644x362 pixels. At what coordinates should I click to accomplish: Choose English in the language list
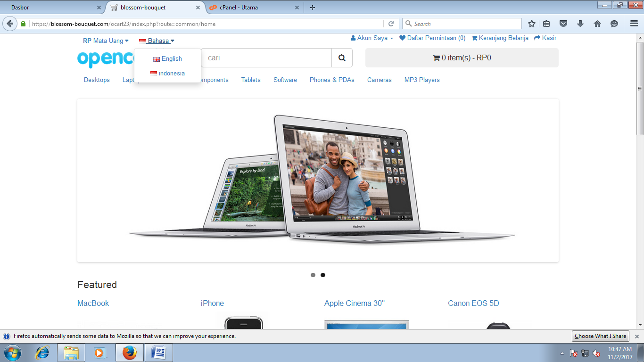[167, 59]
